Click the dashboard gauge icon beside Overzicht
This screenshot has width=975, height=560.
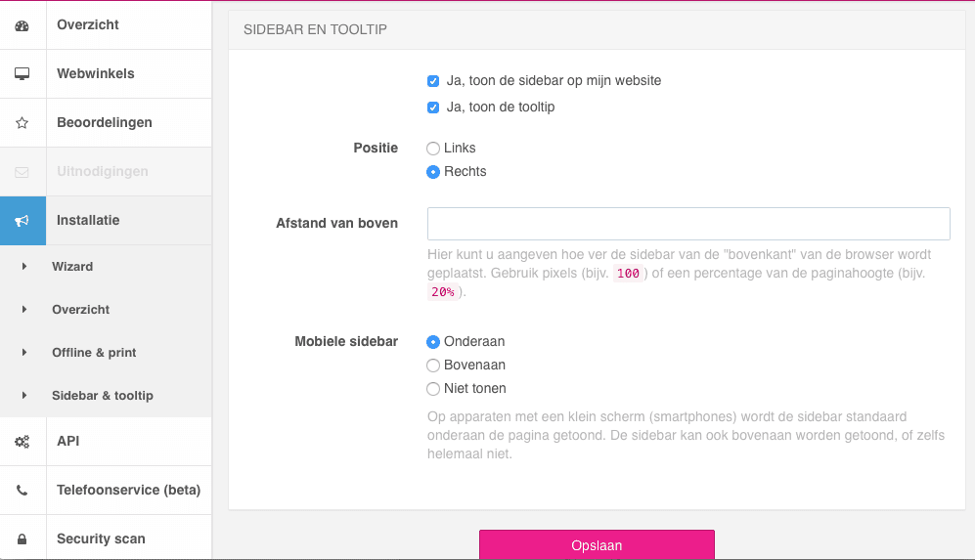[22, 25]
